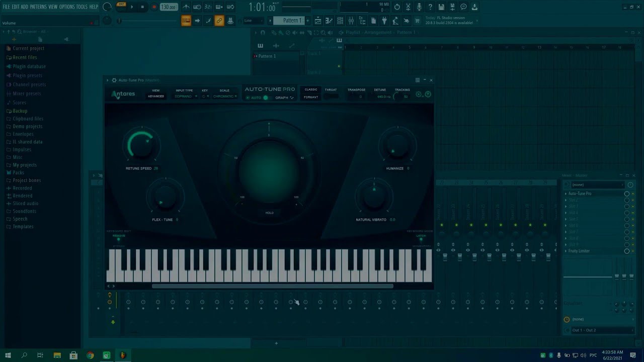The width and height of the screenshot is (644, 362).
Task: Click the HUMANIZE knob
Action: click(397, 146)
